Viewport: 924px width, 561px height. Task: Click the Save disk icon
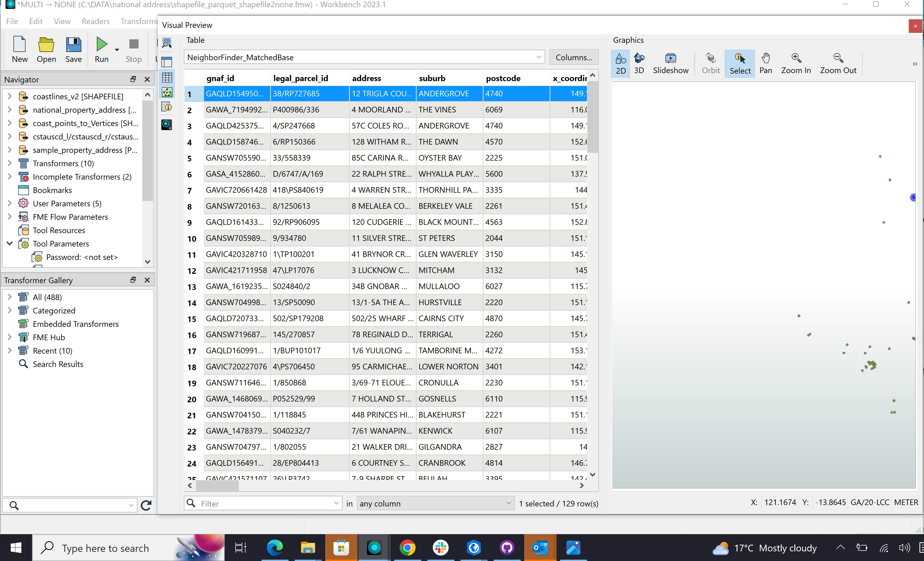pos(74,45)
